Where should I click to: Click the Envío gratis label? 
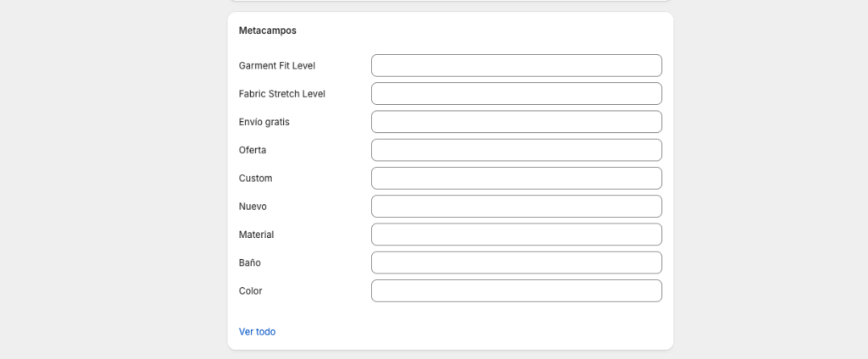click(264, 122)
